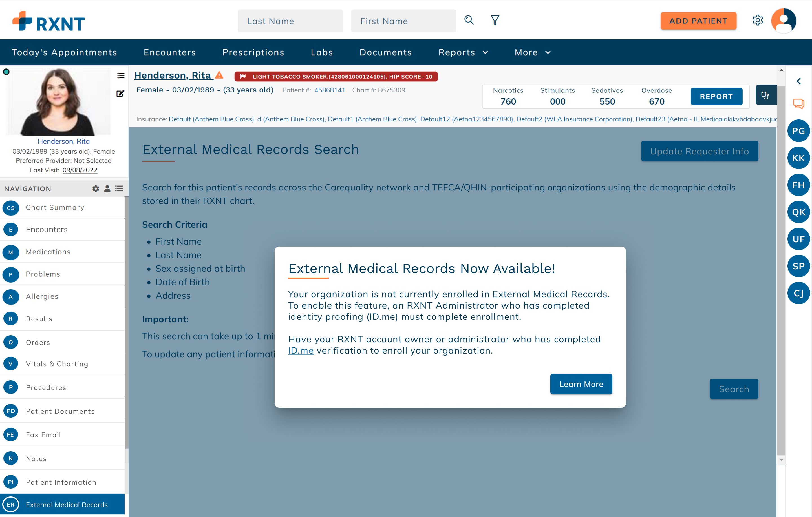Open patient number 45868141 link
Image resolution: width=812 pixels, height=517 pixels.
tap(330, 90)
